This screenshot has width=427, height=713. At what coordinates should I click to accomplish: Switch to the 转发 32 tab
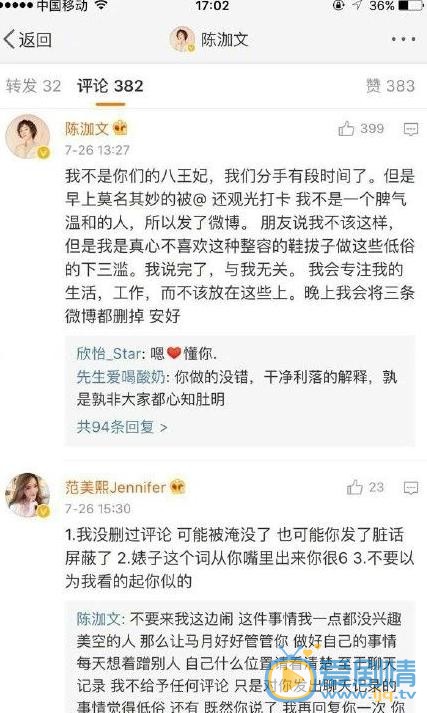tap(33, 85)
